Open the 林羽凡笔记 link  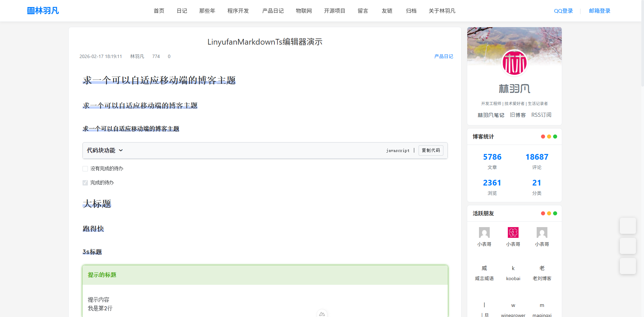tap(491, 115)
